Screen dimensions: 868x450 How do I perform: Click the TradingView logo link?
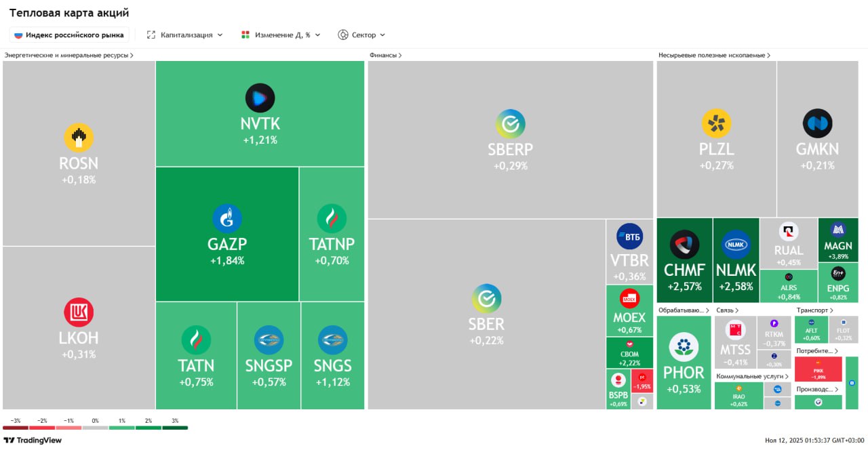coord(33,441)
